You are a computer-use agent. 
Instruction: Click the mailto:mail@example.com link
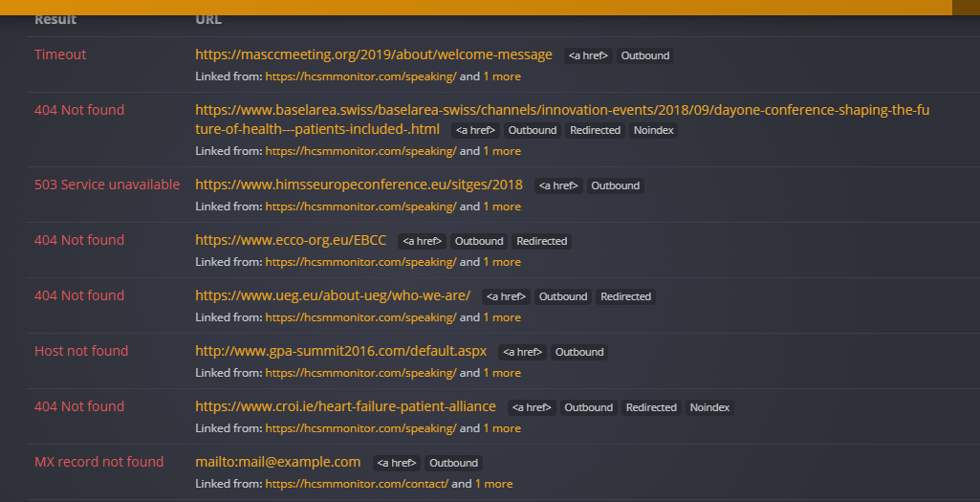[x=277, y=462]
